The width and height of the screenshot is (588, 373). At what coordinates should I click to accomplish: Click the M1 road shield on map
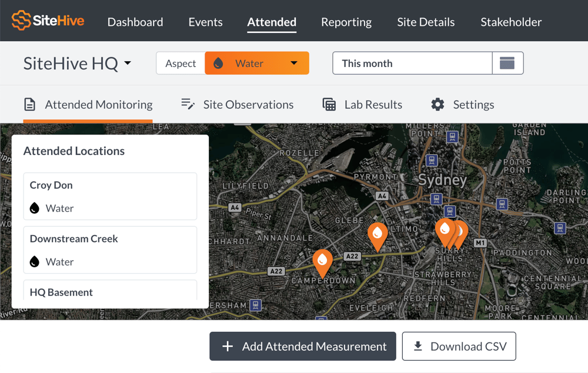tap(480, 243)
